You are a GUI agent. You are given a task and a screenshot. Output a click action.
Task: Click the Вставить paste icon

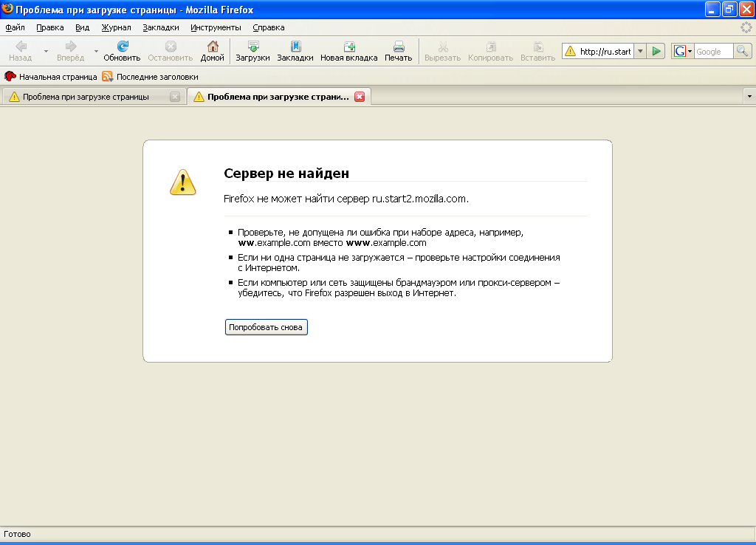(538, 47)
